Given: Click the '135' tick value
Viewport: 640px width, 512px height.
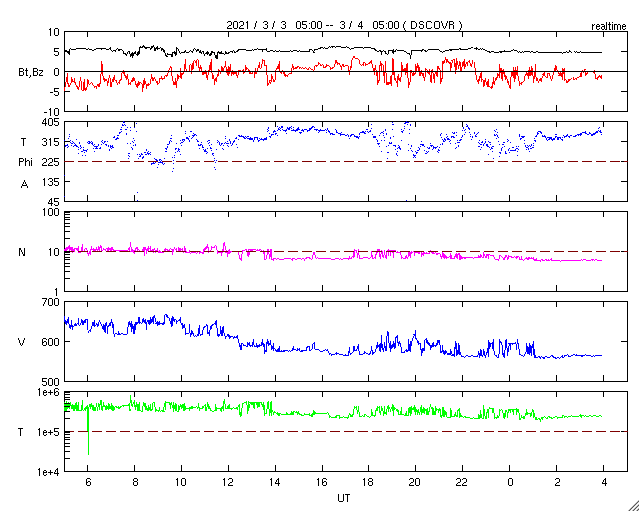Looking at the screenshot, I should pyautogui.click(x=52, y=182).
